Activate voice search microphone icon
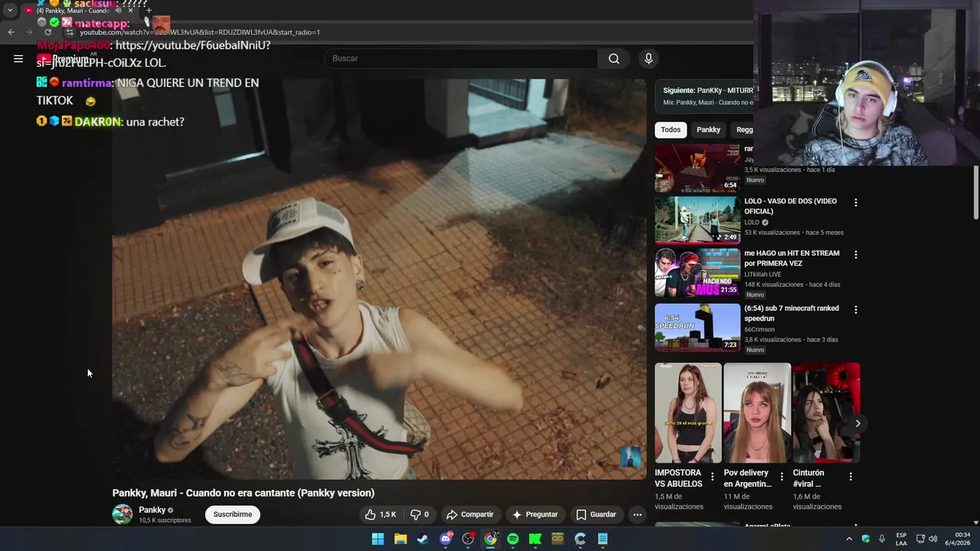The width and height of the screenshot is (980, 551). [648, 58]
